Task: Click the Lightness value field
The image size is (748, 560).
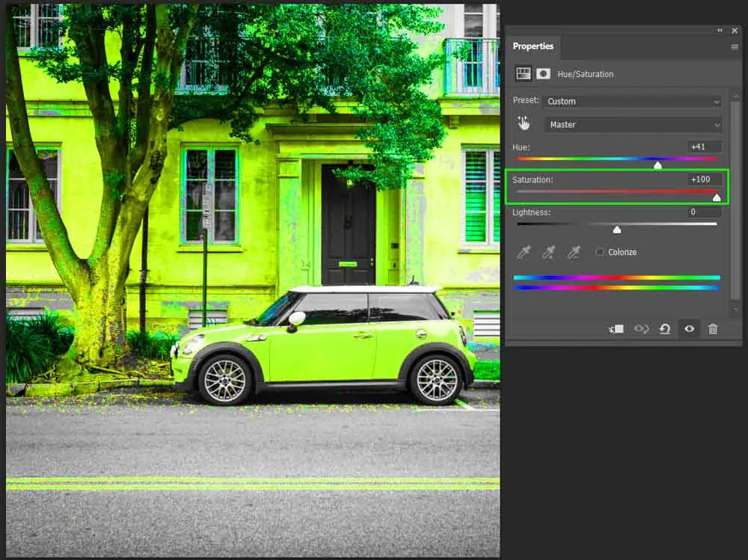Action: coord(705,212)
